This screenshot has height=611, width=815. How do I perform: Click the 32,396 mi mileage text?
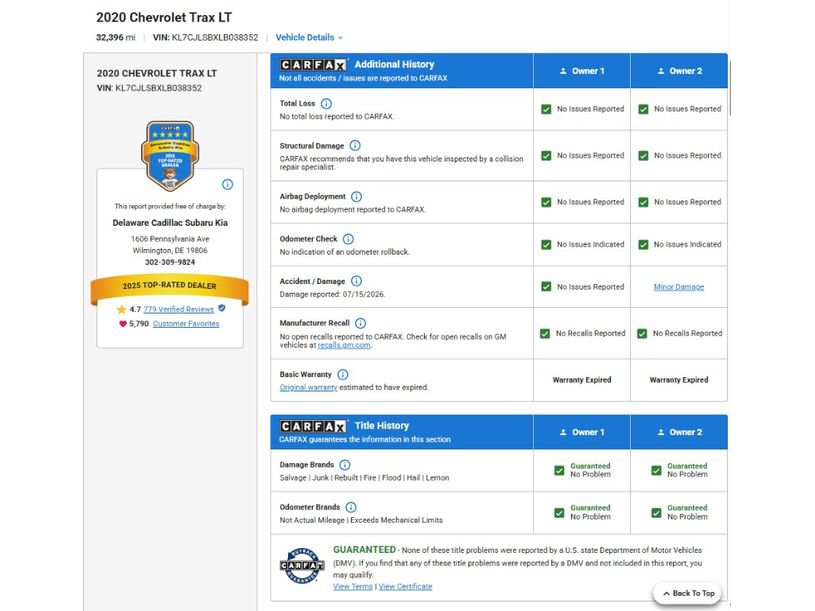[x=115, y=37]
